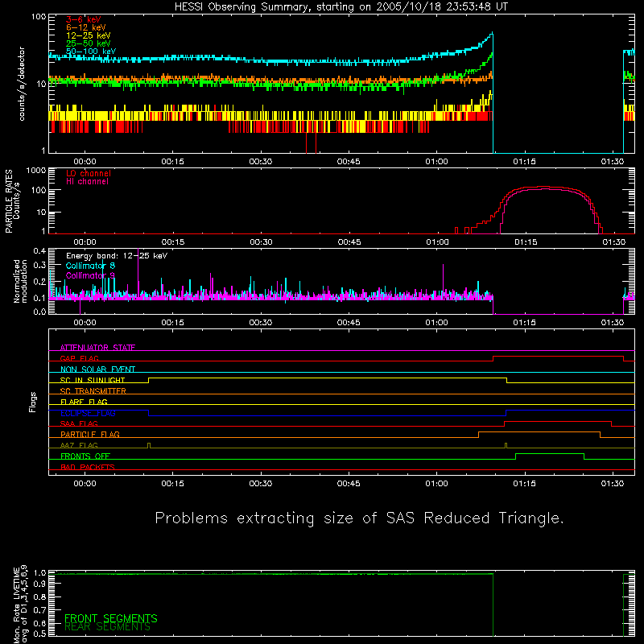Click the SC TRANSMITTER flag label
Image resolution: width=644 pixels, height=644 pixels.
point(93,390)
